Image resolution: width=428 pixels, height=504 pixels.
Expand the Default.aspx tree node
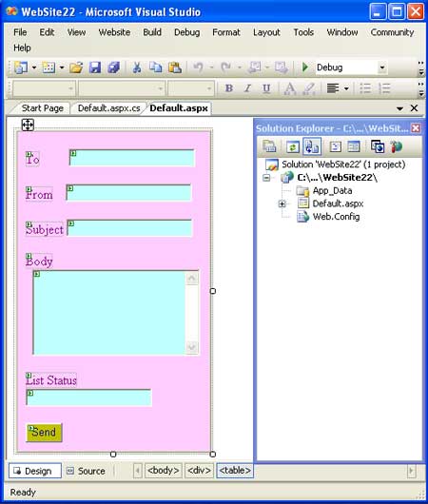coord(282,204)
